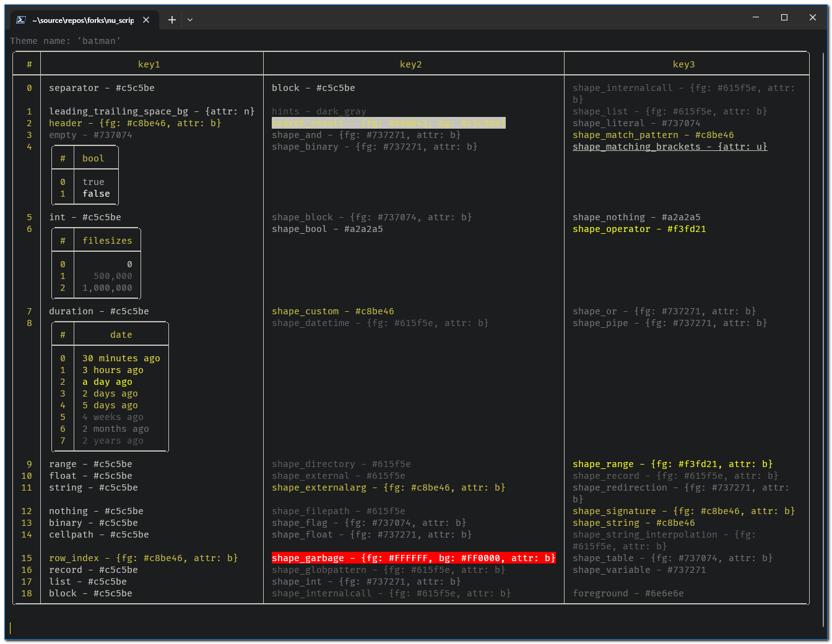Maximize the terminal window

(x=784, y=17)
